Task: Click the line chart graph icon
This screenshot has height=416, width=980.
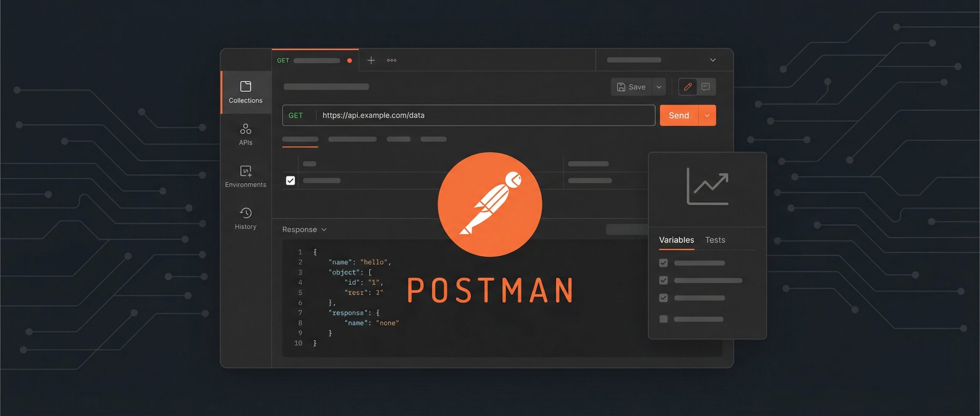Action: [707, 186]
